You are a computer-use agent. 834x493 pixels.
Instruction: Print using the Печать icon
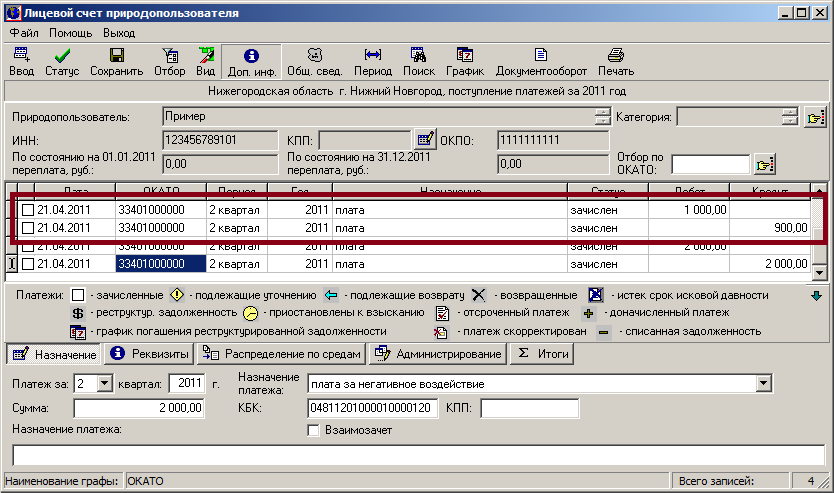click(x=616, y=62)
